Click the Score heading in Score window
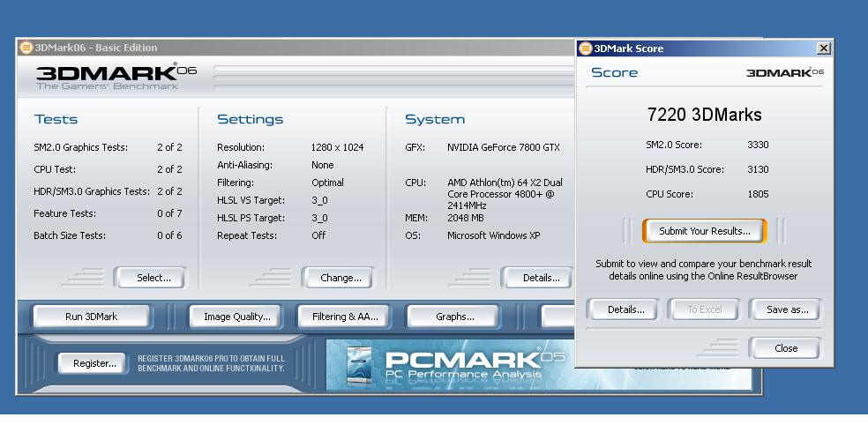The height and width of the screenshot is (425, 868). click(615, 72)
